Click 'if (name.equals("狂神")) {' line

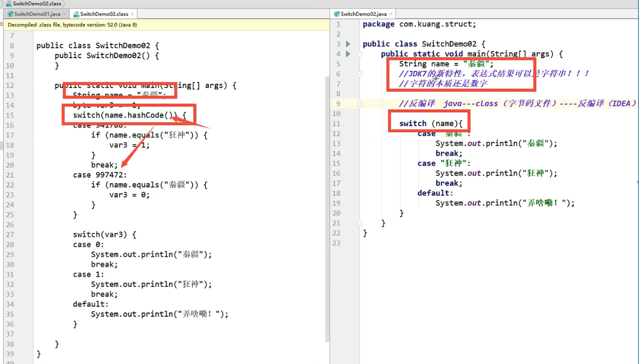[149, 135]
